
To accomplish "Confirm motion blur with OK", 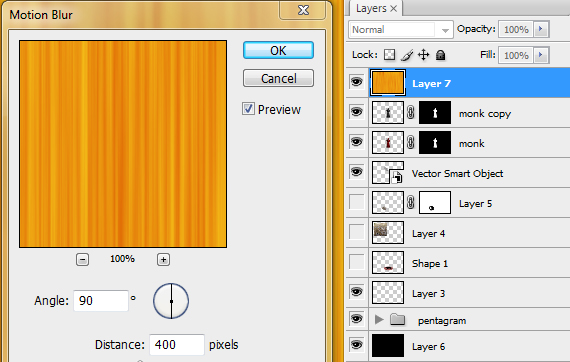I will coord(278,50).
